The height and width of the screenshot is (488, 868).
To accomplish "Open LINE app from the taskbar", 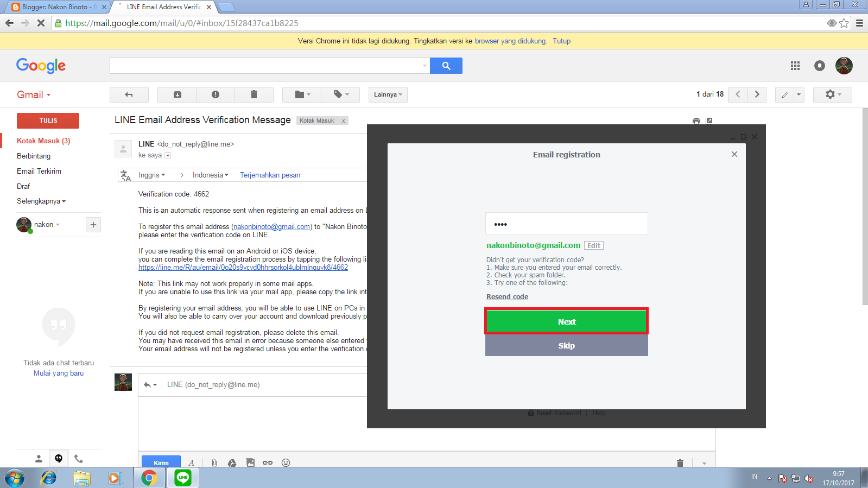I will click(183, 478).
